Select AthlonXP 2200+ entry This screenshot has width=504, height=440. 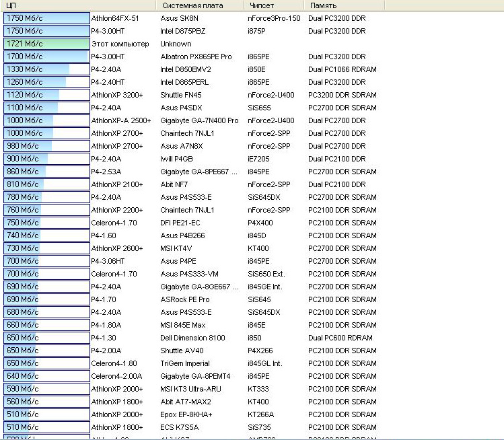(x=117, y=210)
